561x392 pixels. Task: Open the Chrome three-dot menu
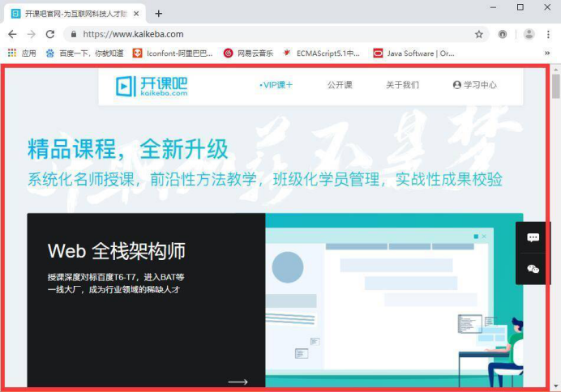[x=548, y=34]
